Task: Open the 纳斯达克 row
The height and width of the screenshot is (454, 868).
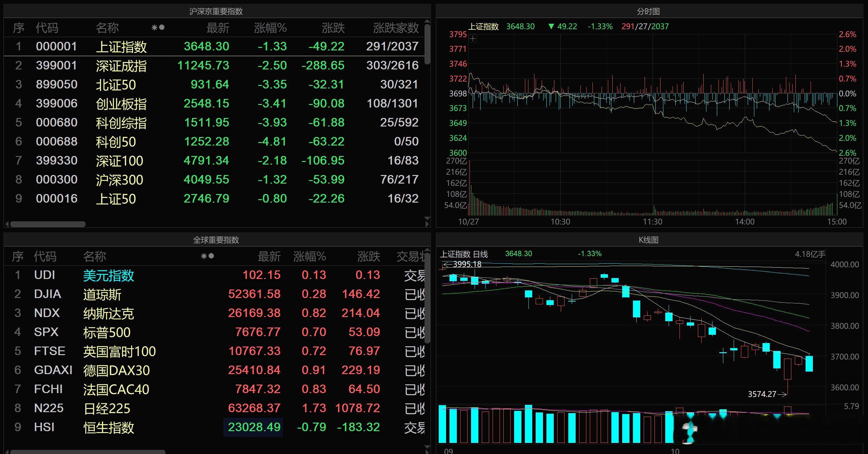Action: [214, 313]
